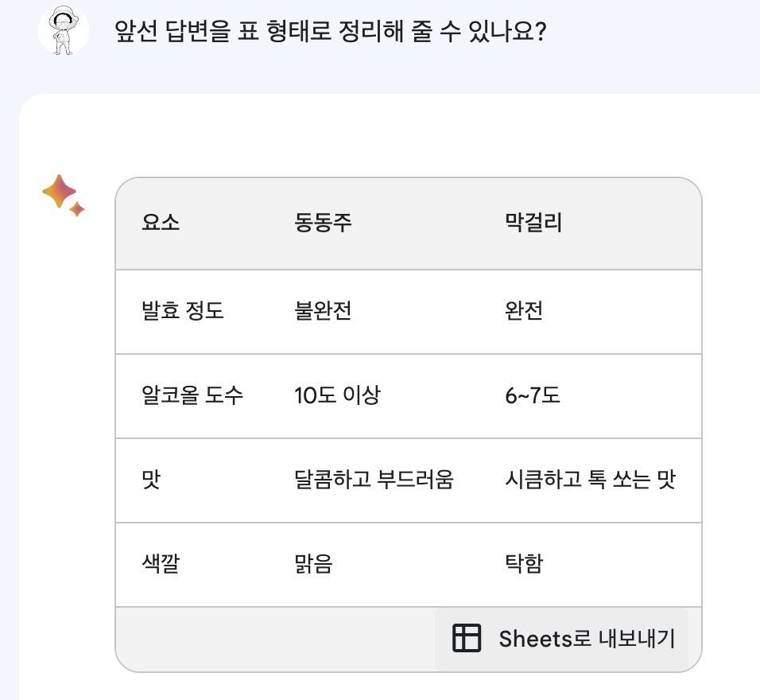Click the Sheets table grid icon

tap(467, 638)
